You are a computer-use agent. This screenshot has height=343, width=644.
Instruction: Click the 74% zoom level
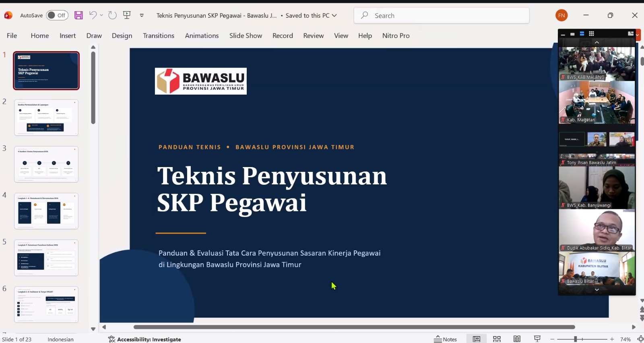point(625,339)
